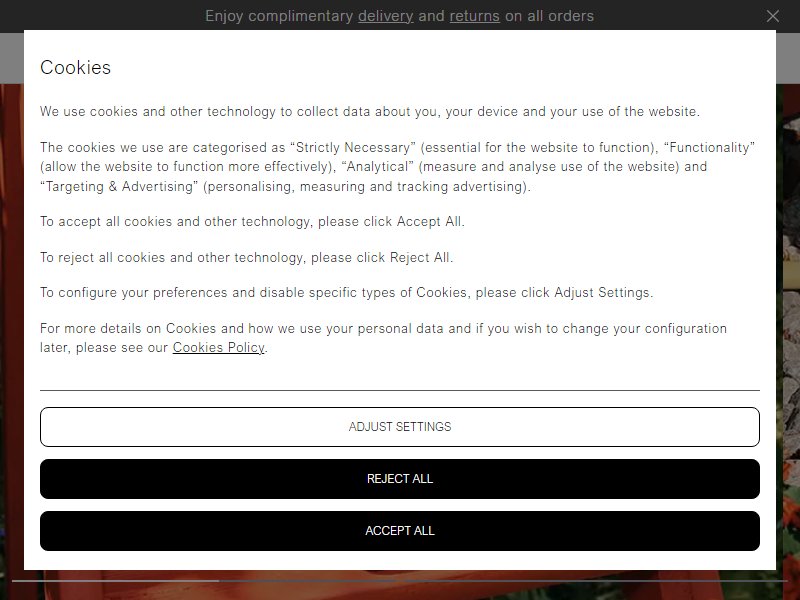Click the 'Enjoy complimentary' banner text

point(279,16)
